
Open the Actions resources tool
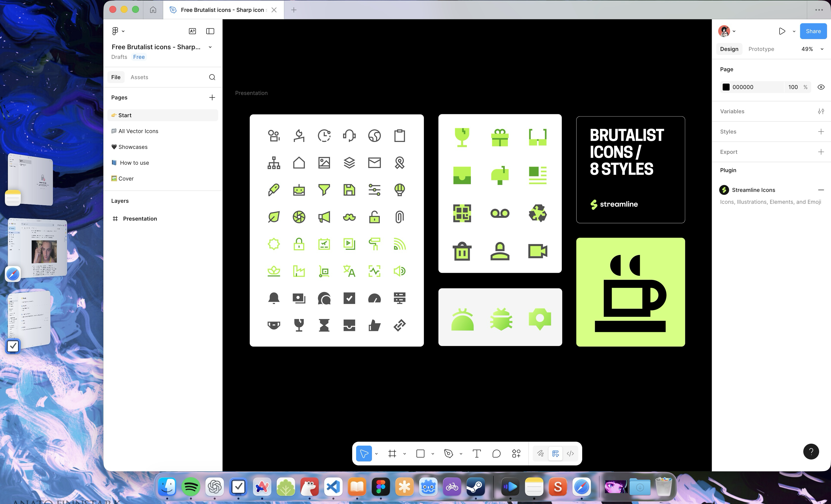pyautogui.click(x=516, y=454)
